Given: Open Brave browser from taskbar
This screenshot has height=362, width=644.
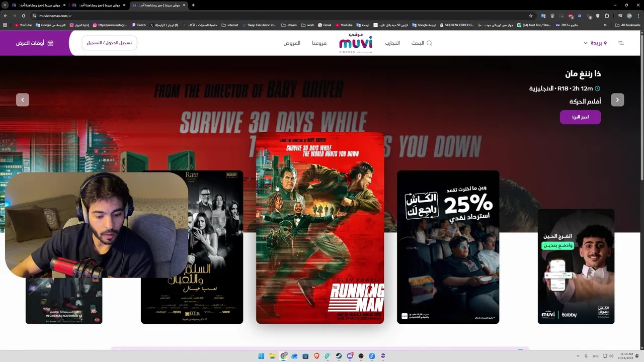Looking at the screenshot, I should click(x=316, y=356).
